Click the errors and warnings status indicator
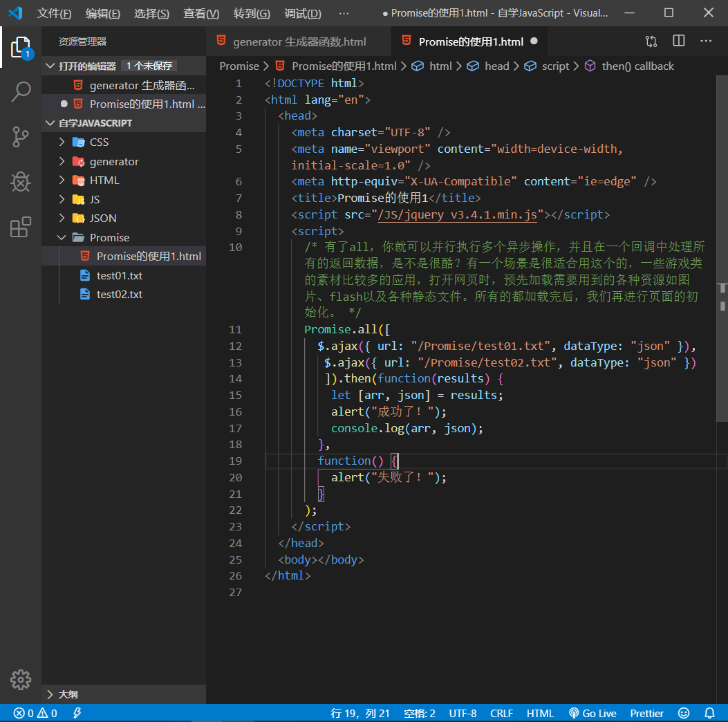Image resolution: width=728 pixels, height=722 pixels. [x=35, y=713]
